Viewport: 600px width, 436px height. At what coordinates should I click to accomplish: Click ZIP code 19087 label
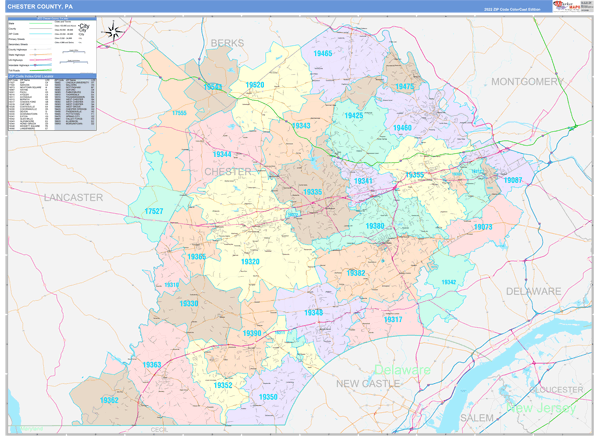(x=512, y=180)
